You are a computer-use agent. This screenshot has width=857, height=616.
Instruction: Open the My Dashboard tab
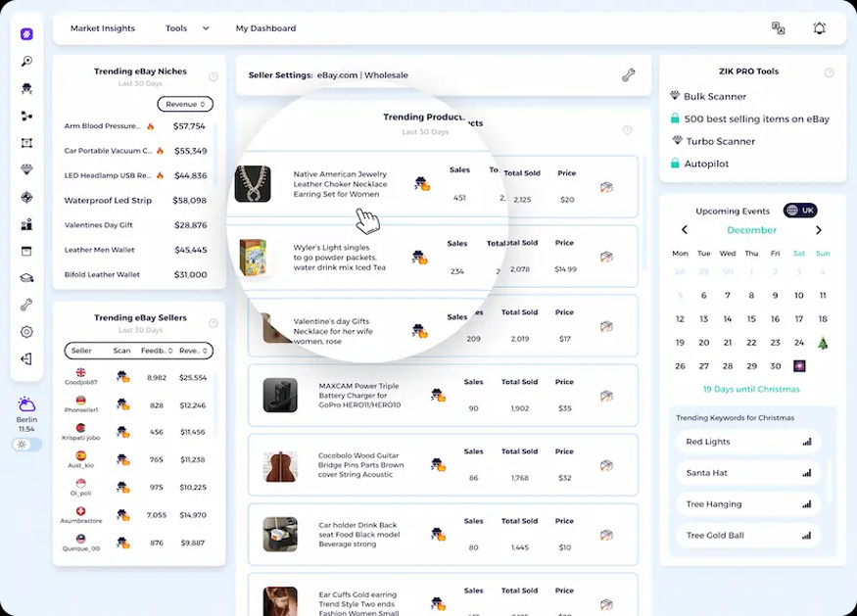(265, 28)
